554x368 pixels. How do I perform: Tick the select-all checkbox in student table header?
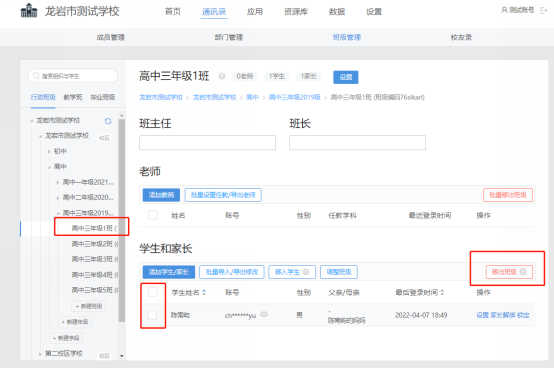pos(153,292)
